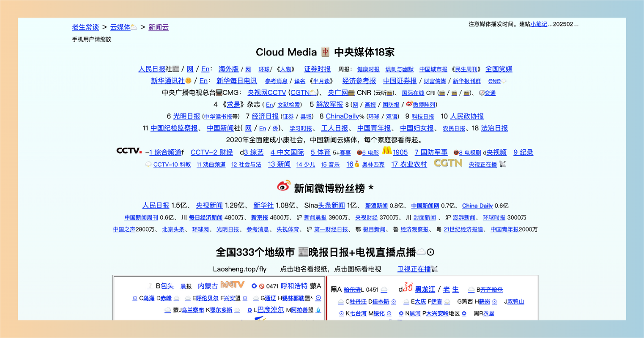Image resolution: width=644 pixels, height=338 pixels.
Task: Open the 9 纪录 channel link
Action: (523, 152)
